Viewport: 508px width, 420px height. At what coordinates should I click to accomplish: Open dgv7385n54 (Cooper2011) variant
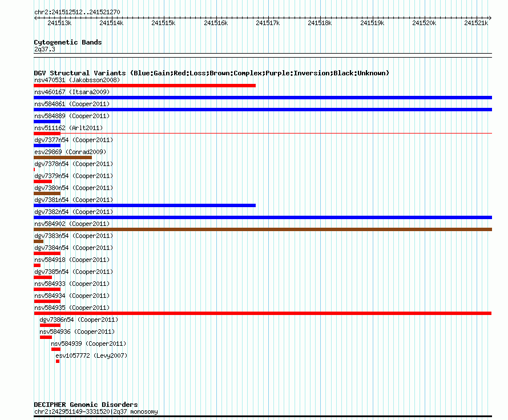[x=74, y=272]
